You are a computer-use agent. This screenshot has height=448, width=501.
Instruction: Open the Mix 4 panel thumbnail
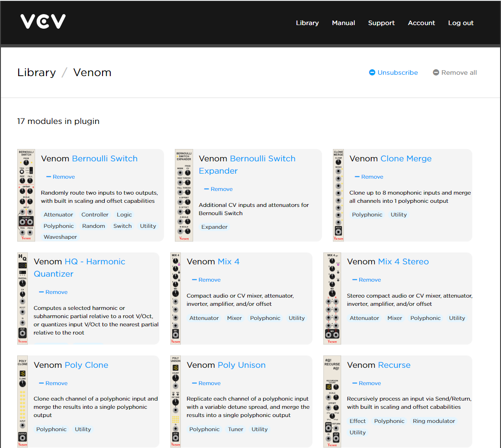(x=176, y=299)
